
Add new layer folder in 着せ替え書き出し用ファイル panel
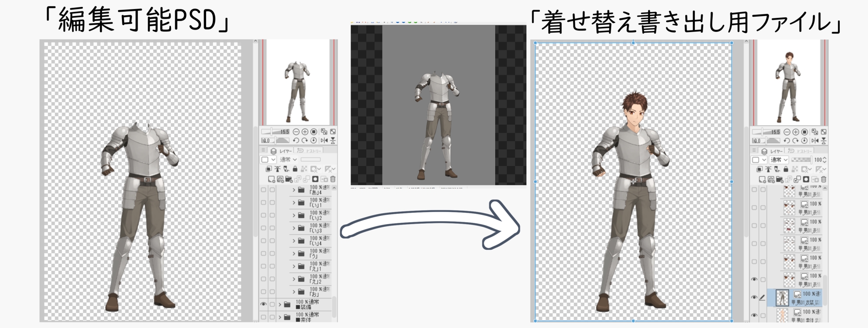pos(779,179)
